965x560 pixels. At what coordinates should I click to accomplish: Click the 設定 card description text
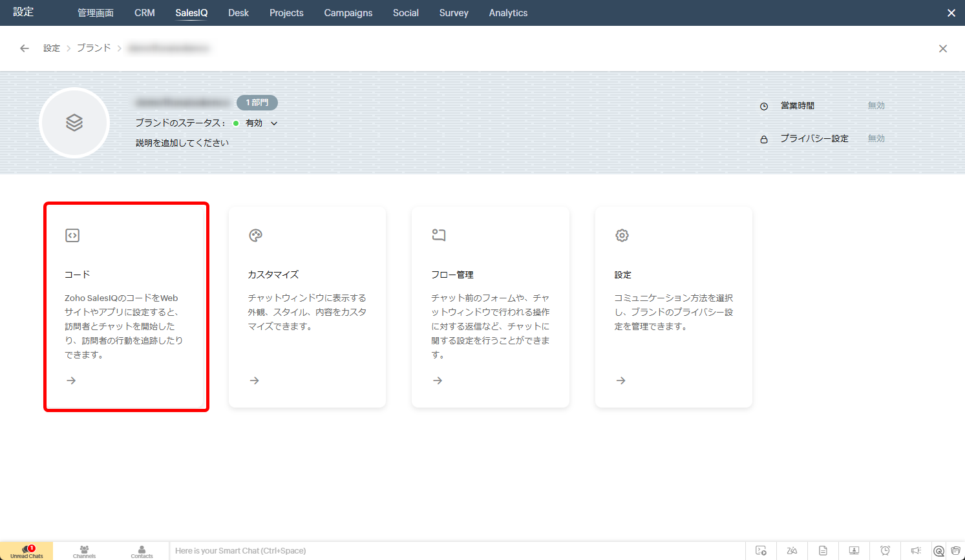674,312
